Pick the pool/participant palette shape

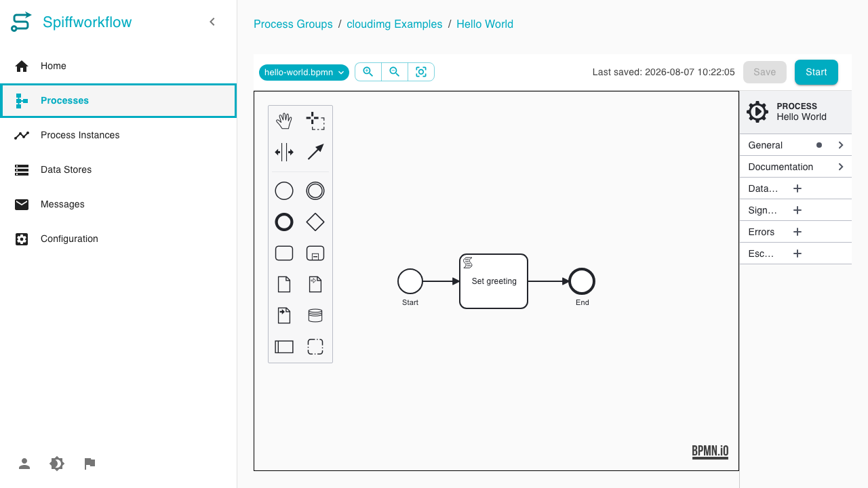(284, 347)
